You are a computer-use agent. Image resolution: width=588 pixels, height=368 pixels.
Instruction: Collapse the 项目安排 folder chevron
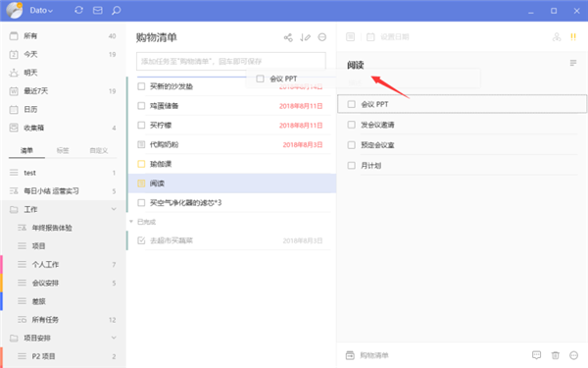pyautogui.click(x=114, y=338)
